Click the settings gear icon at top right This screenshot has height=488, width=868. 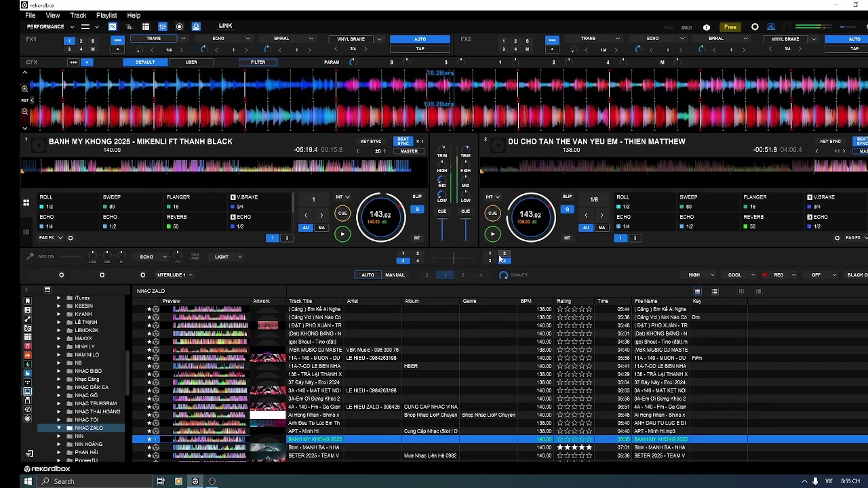755,27
